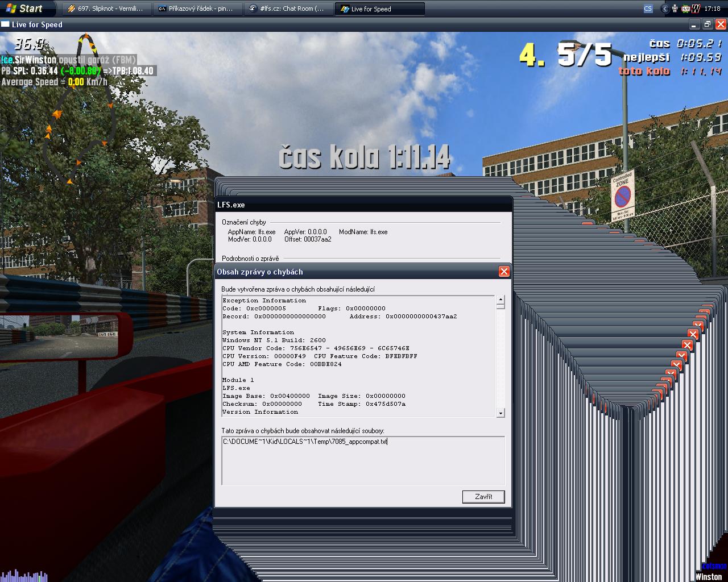Image resolution: width=728 pixels, height=582 pixels.
Task: Click the 'Image Base: 0x00400000' text
Action: coord(266,396)
